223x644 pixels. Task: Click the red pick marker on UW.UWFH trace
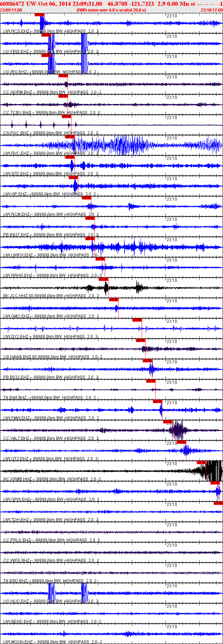tap(90, 239)
